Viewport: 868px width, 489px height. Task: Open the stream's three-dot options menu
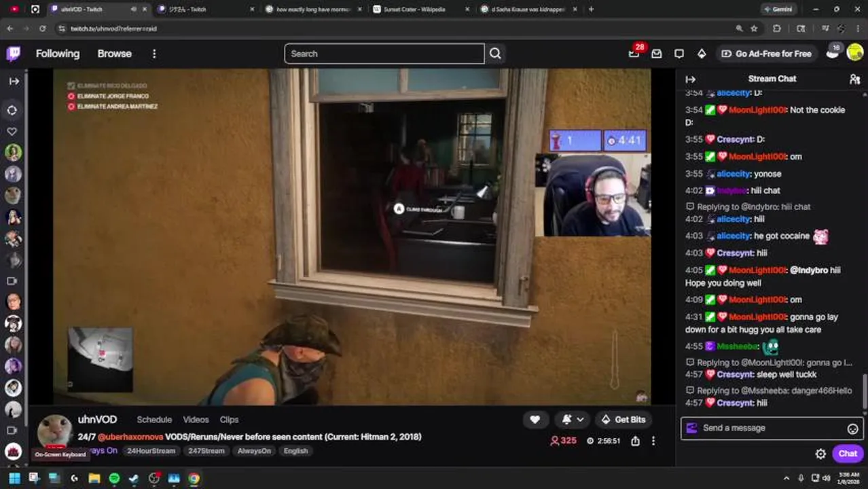653,441
